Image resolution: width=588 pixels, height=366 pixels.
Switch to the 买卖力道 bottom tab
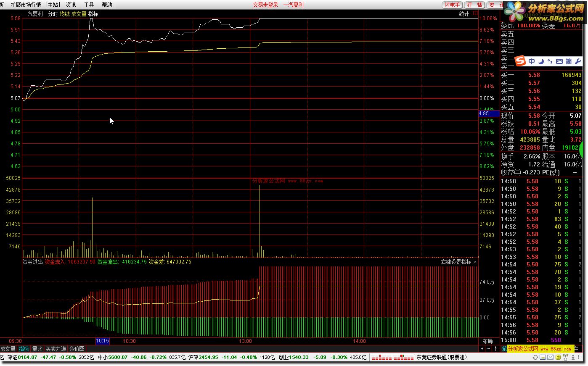click(56, 349)
